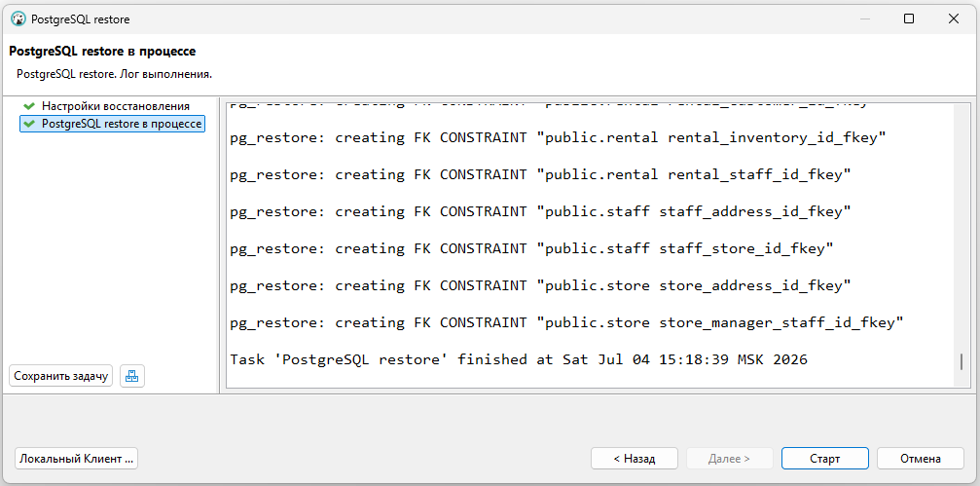980x486 pixels.
Task: Open the task settings icon beside Сохранить задачу
Action: (x=132, y=377)
